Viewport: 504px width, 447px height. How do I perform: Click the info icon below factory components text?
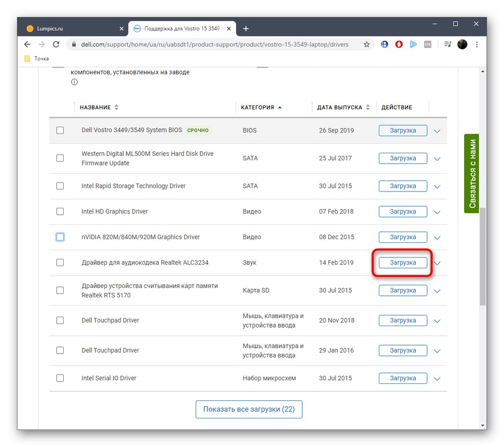[x=74, y=82]
